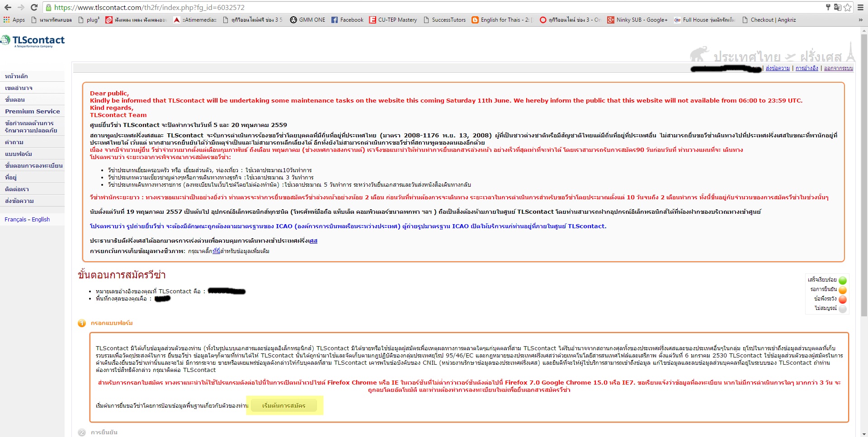This screenshot has height=437, width=868.
Task: Open the นานาทัศนะบอล bookmark
Action: pyautogui.click(x=51, y=20)
